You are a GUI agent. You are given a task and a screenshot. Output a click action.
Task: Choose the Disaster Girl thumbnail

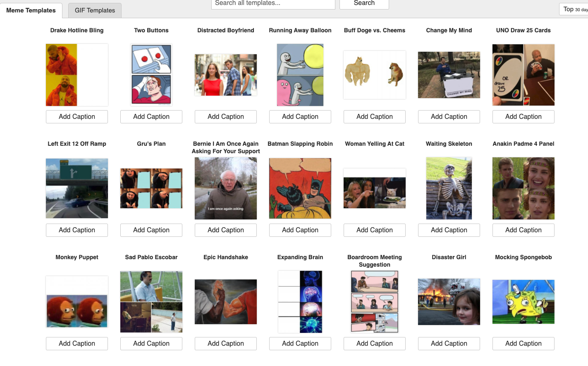(x=449, y=302)
